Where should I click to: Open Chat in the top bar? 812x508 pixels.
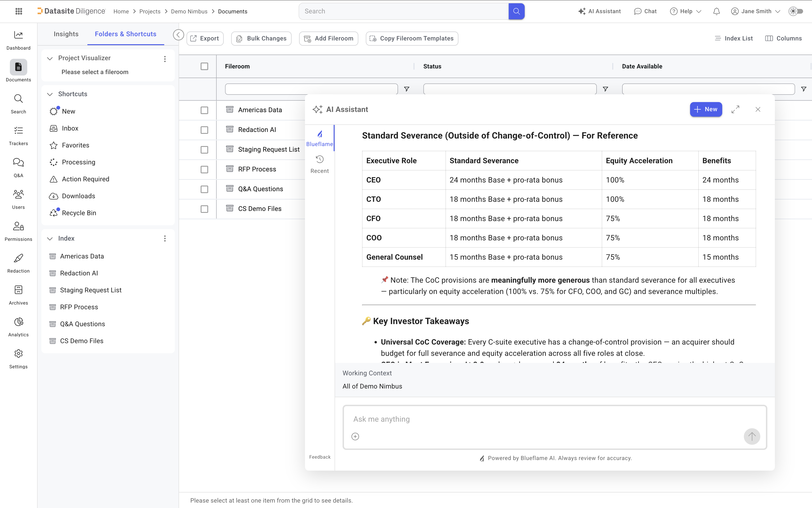[645, 11]
